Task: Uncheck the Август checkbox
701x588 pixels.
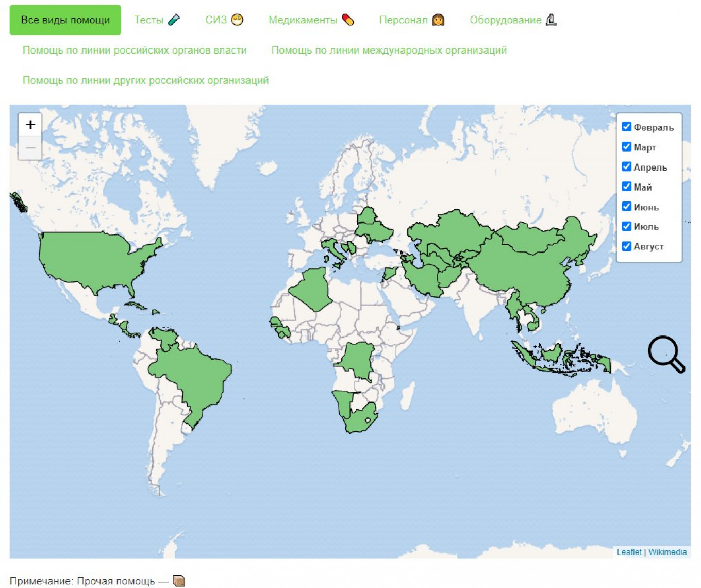Action: [627, 246]
